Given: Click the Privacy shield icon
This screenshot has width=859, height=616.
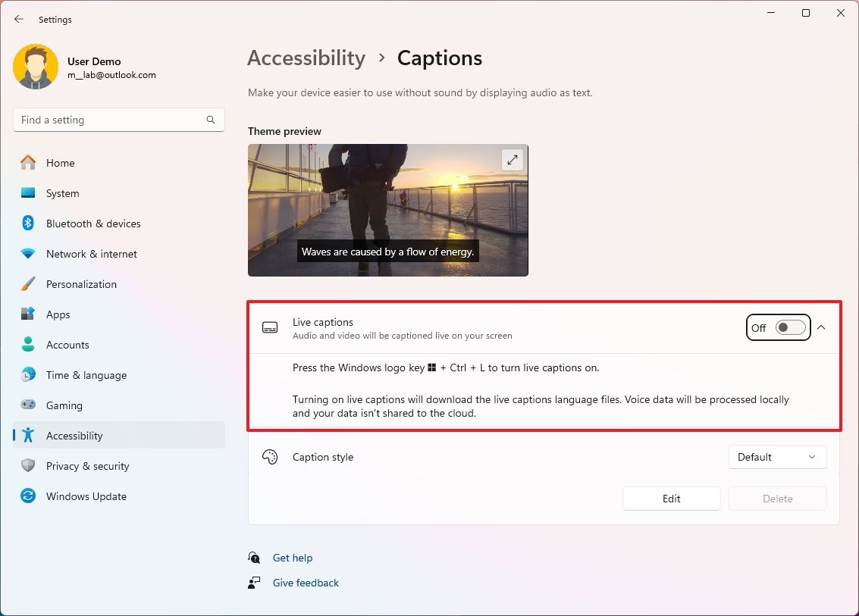Looking at the screenshot, I should click(x=28, y=465).
